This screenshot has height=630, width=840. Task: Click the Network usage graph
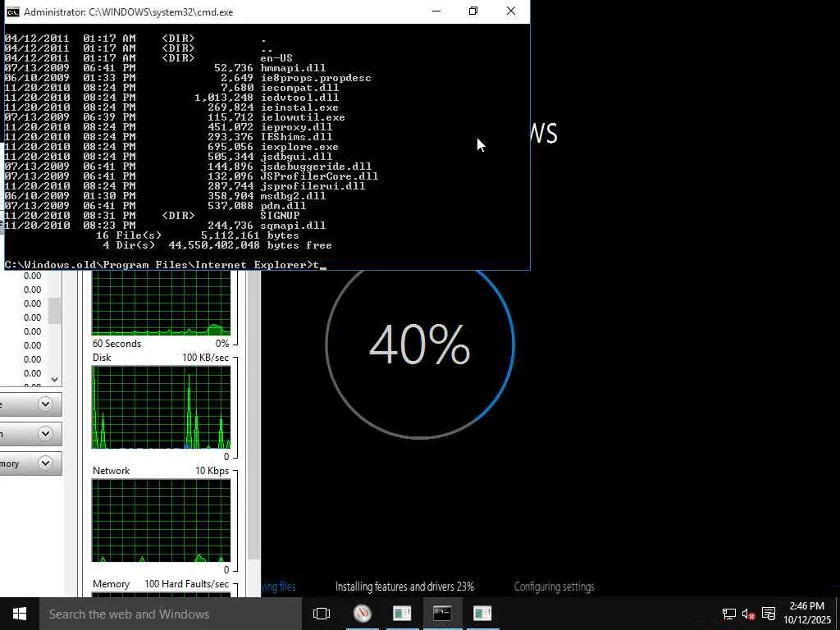point(162,521)
